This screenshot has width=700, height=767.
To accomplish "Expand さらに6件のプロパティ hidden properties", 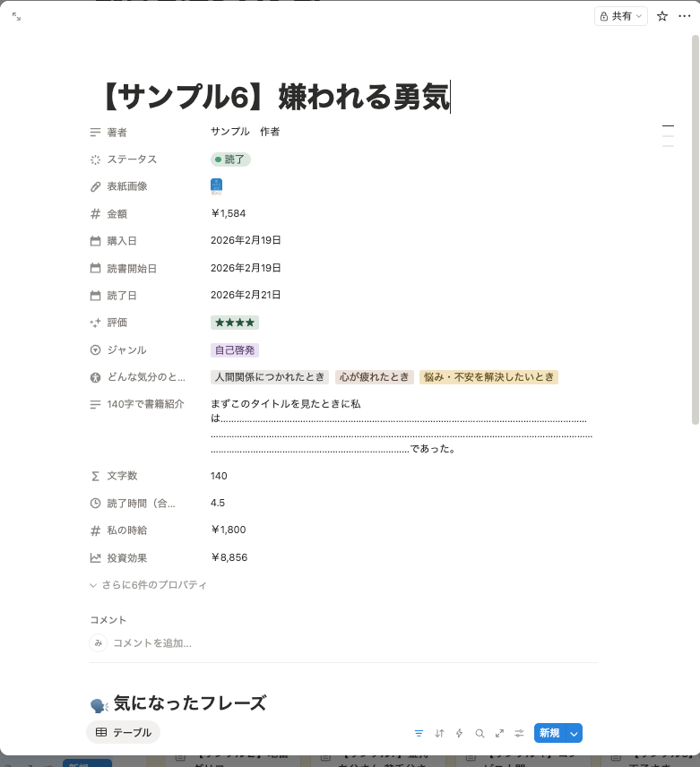I will (x=149, y=585).
